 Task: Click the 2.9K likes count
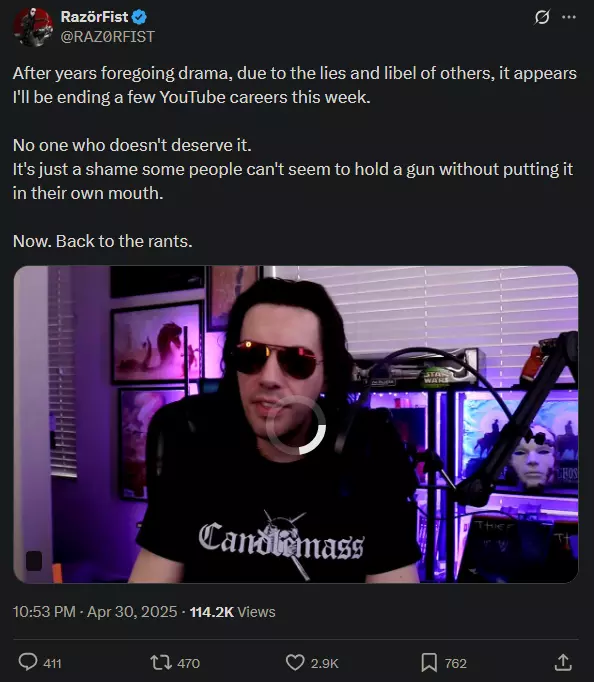point(324,663)
